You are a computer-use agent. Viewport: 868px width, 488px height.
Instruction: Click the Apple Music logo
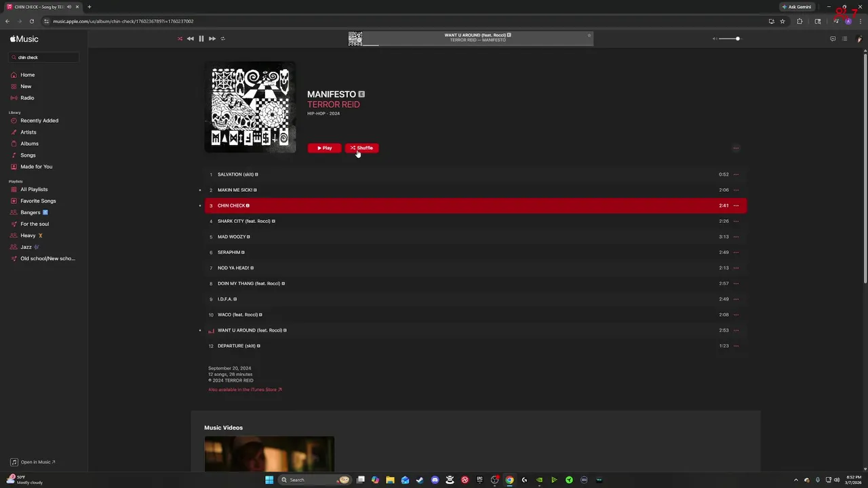[x=24, y=39]
